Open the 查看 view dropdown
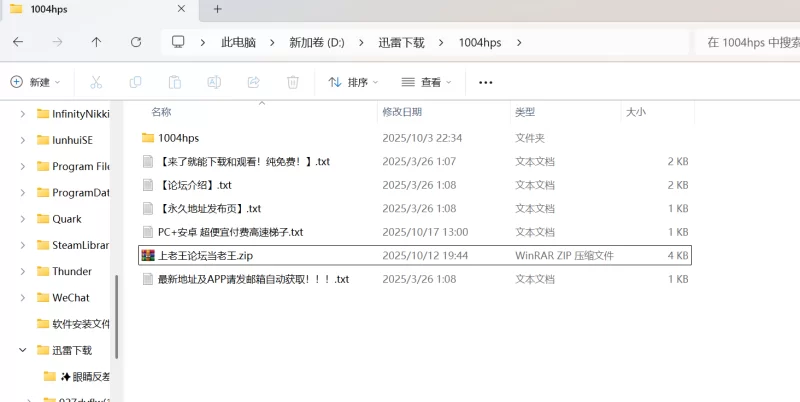The image size is (800, 402). pyautogui.click(x=427, y=82)
